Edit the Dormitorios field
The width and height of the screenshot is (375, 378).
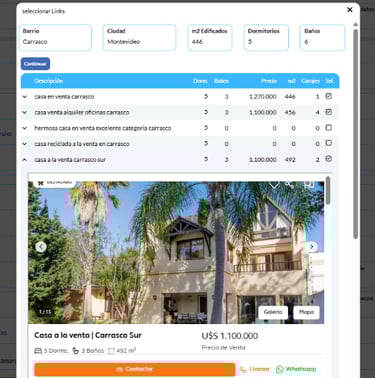point(266,37)
